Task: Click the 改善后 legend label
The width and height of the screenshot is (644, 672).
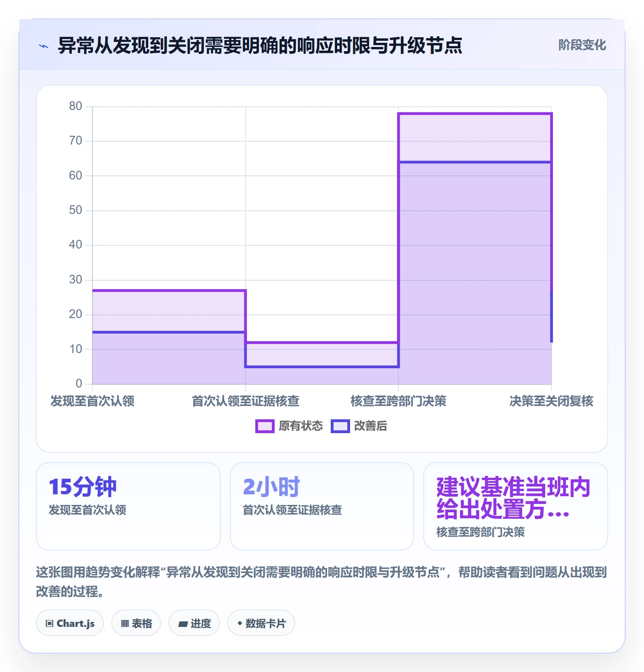Action: [371, 426]
